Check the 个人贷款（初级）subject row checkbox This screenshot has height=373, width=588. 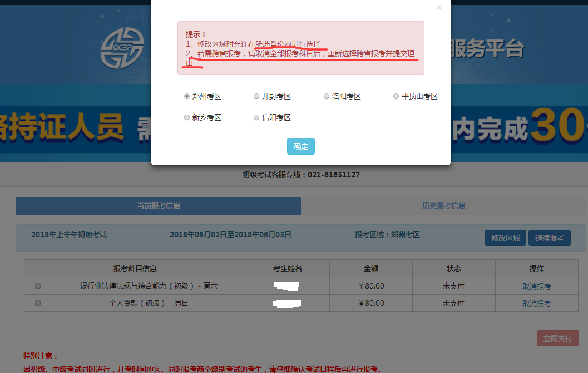pos(37,303)
